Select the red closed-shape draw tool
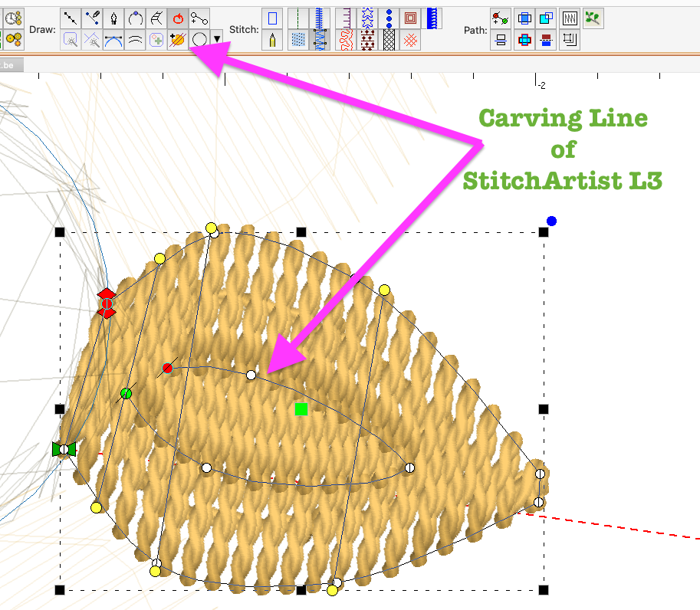700x610 pixels. 178,18
